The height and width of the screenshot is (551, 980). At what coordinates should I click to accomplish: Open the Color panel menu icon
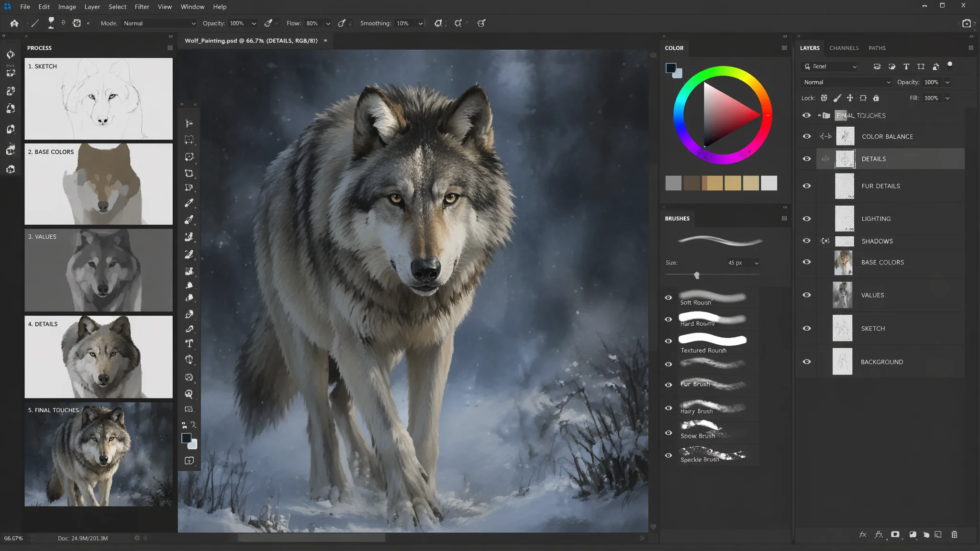(x=784, y=48)
